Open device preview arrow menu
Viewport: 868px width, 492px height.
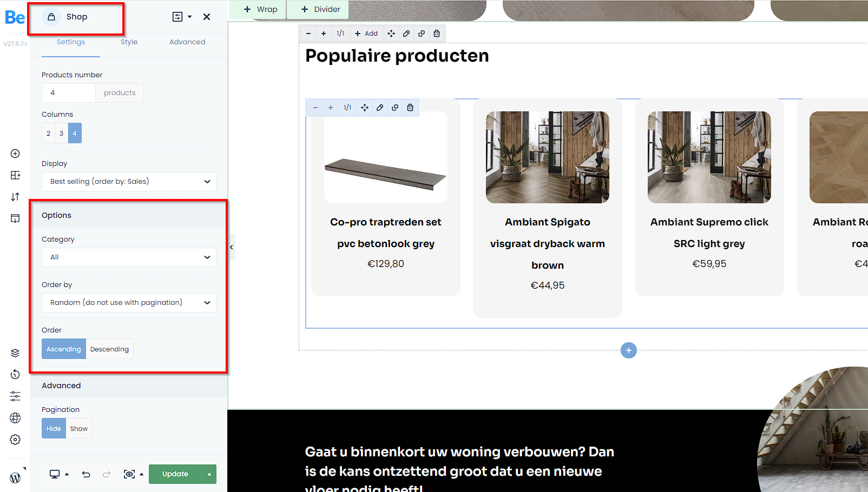pyautogui.click(x=67, y=474)
